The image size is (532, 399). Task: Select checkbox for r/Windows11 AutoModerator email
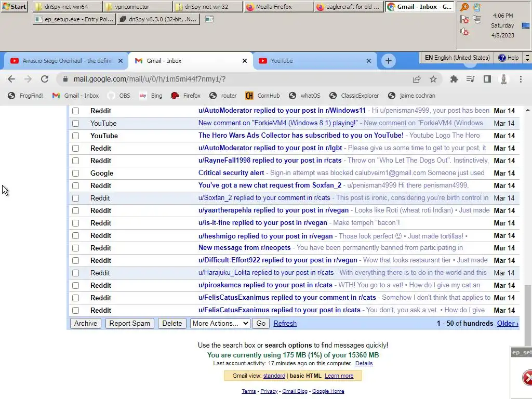click(x=76, y=111)
